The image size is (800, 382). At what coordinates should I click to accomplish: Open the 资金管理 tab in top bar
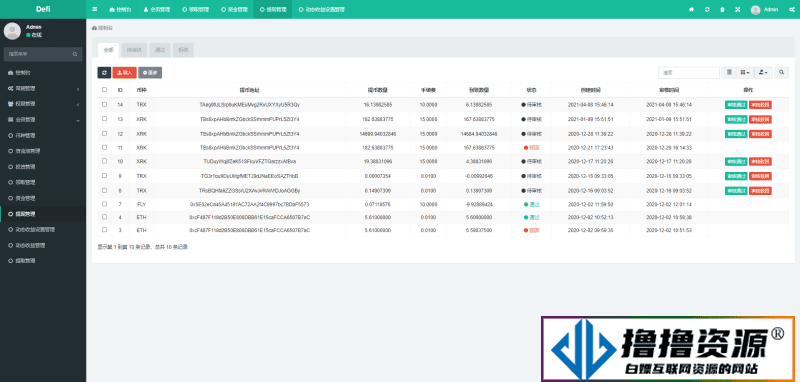pos(234,9)
